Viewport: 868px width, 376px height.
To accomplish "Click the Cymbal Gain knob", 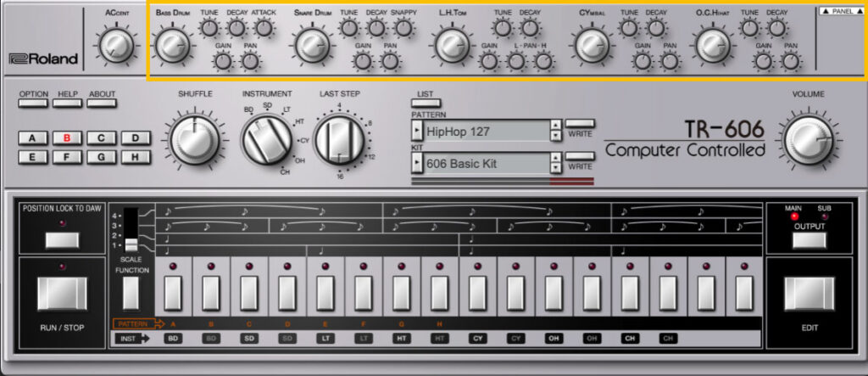I will click(643, 61).
